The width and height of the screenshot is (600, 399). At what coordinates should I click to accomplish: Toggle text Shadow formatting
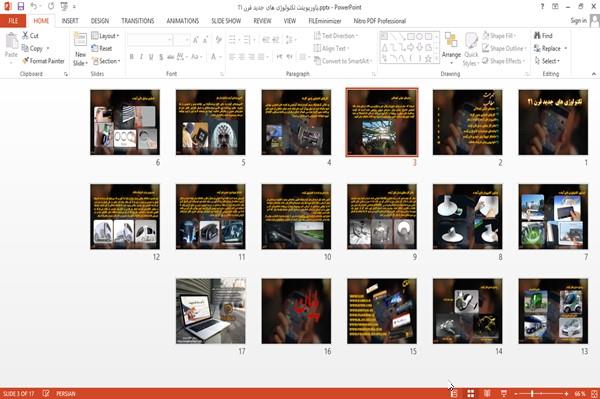[x=161, y=57]
